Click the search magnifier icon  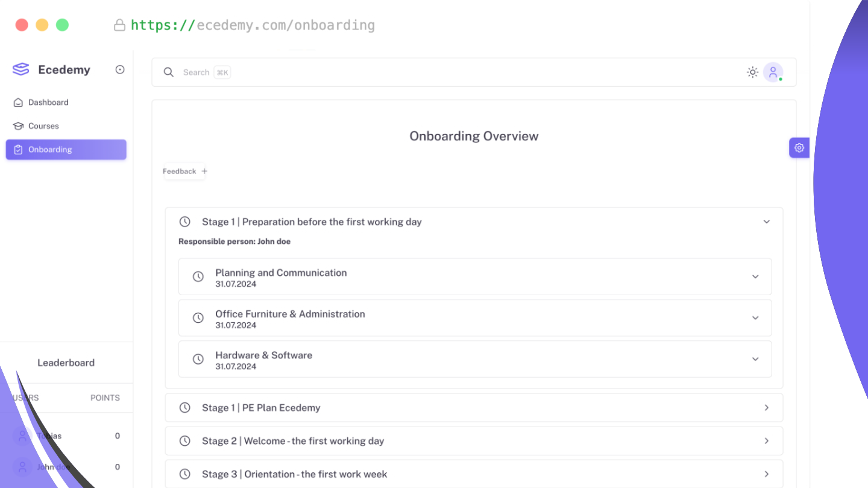[169, 72]
